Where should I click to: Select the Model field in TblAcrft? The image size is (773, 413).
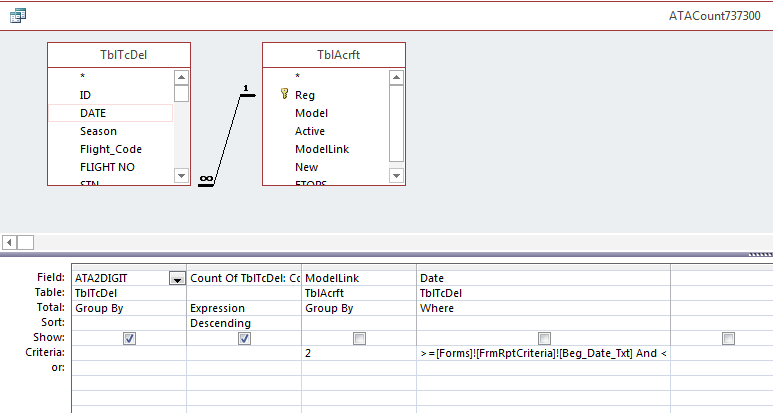point(325,113)
